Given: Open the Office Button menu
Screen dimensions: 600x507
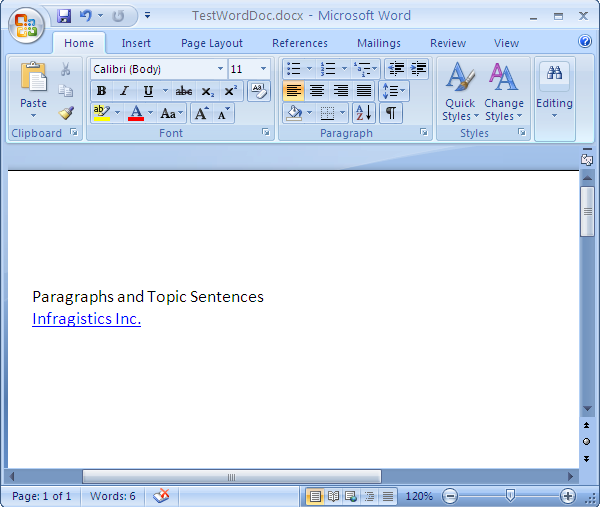Looking at the screenshot, I should pos(26,24).
